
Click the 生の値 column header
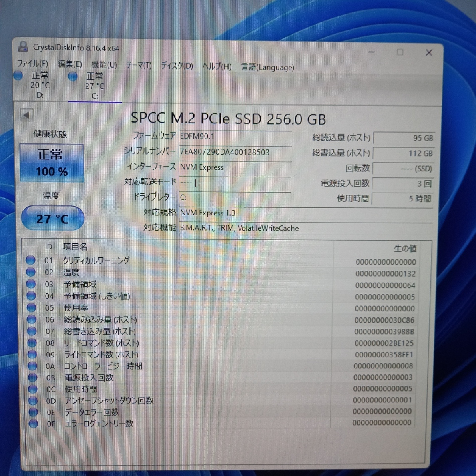(405, 248)
